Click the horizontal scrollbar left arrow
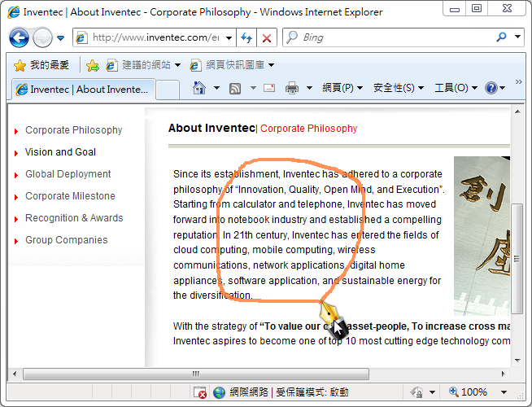The image size is (532, 407). (x=15, y=374)
